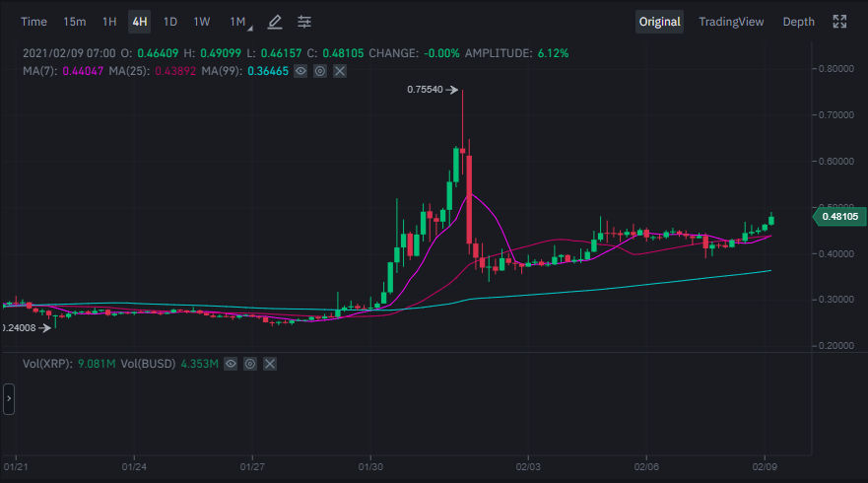Click MA(99) value 0.36465
The image size is (868, 483).
click(x=268, y=71)
